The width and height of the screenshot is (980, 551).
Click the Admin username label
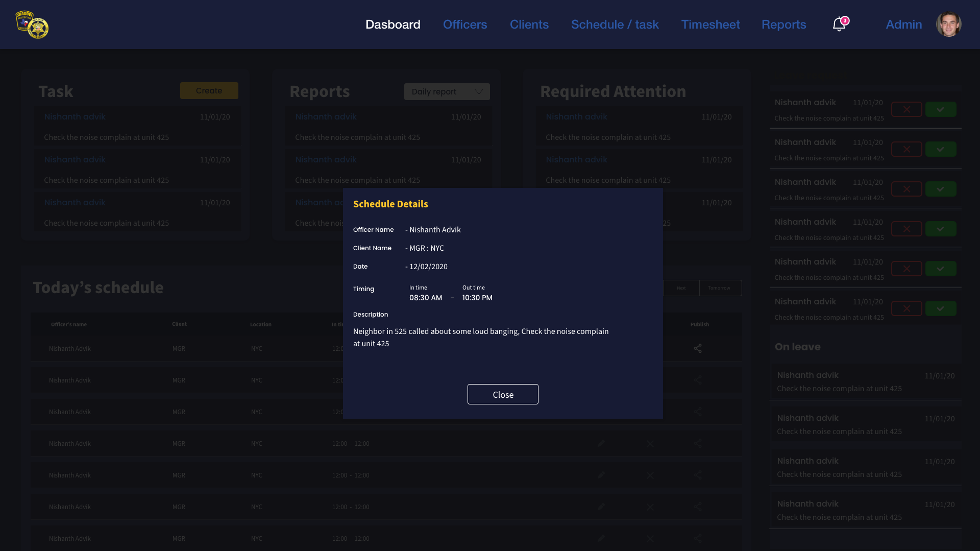(903, 25)
